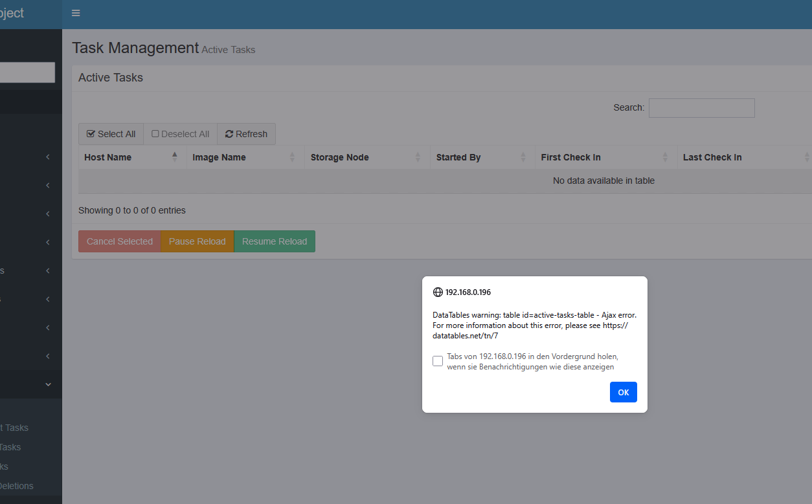Click the Last Check In column header
Viewport: 812px width, 504px height.
pyautogui.click(x=745, y=157)
